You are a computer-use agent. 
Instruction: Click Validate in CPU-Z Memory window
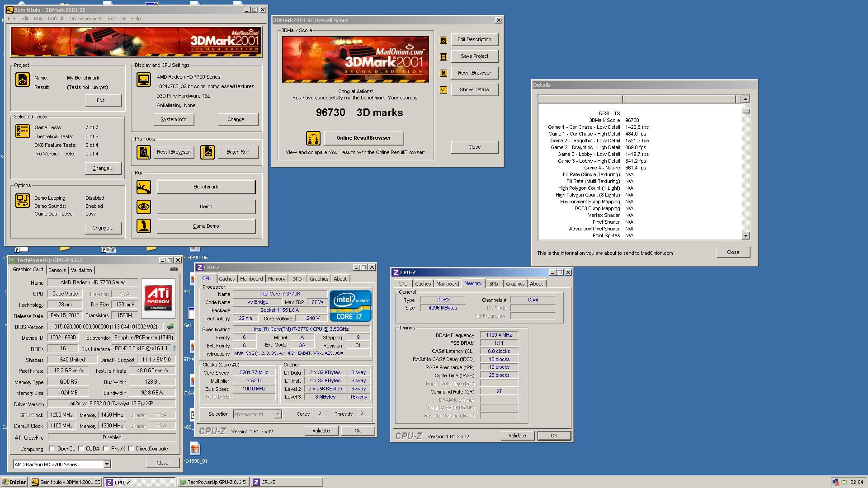pyautogui.click(x=517, y=436)
